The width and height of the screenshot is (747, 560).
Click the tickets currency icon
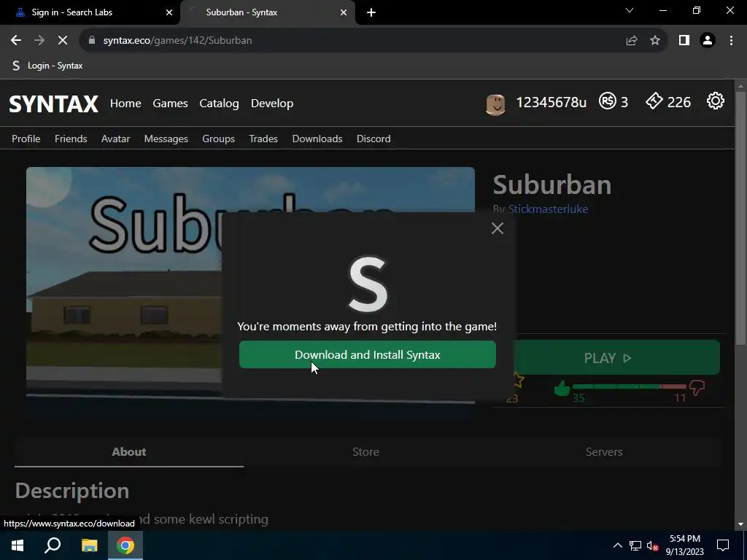coord(654,101)
